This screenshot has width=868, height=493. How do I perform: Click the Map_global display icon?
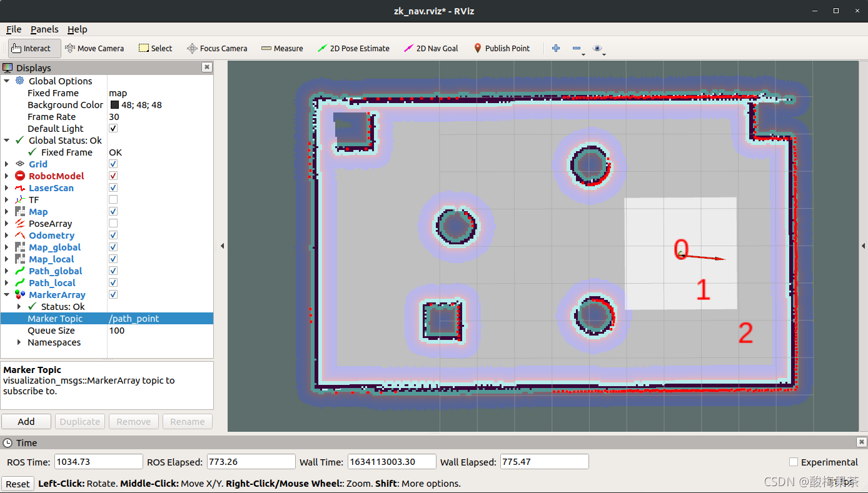point(20,247)
